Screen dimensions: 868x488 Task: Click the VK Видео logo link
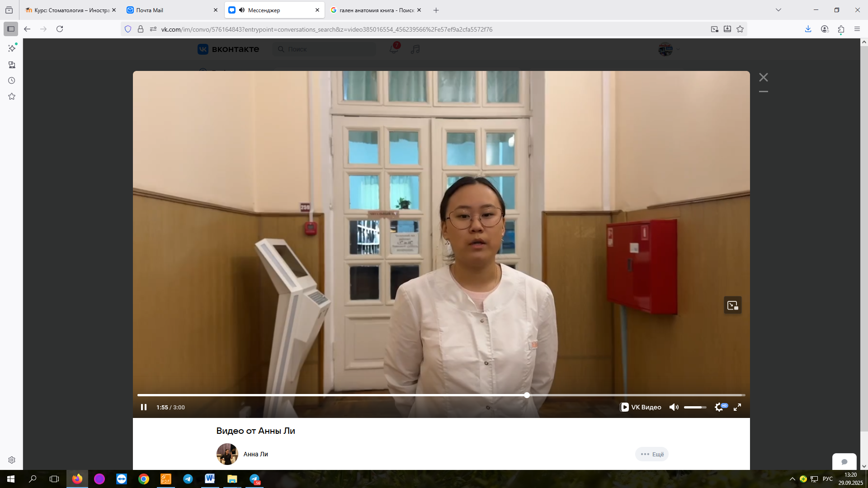pos(641,407)
